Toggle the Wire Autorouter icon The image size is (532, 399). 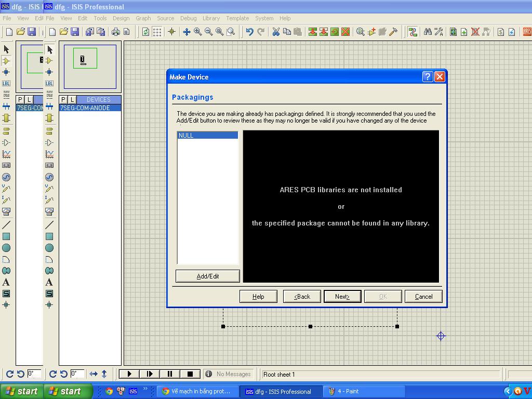pyautogui.click(x=413, y=32)
